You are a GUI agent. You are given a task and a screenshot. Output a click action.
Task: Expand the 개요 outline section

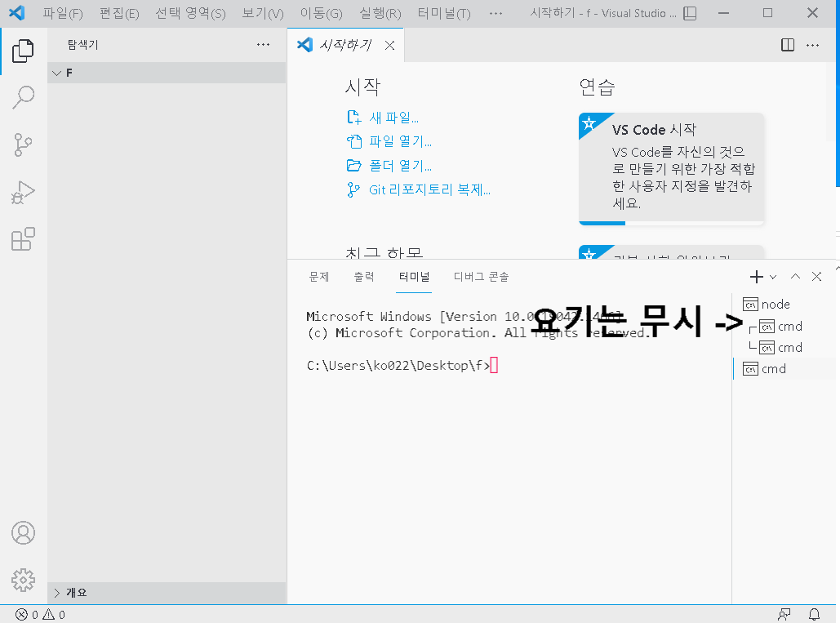pyautogui.click(x=166, y=593)
